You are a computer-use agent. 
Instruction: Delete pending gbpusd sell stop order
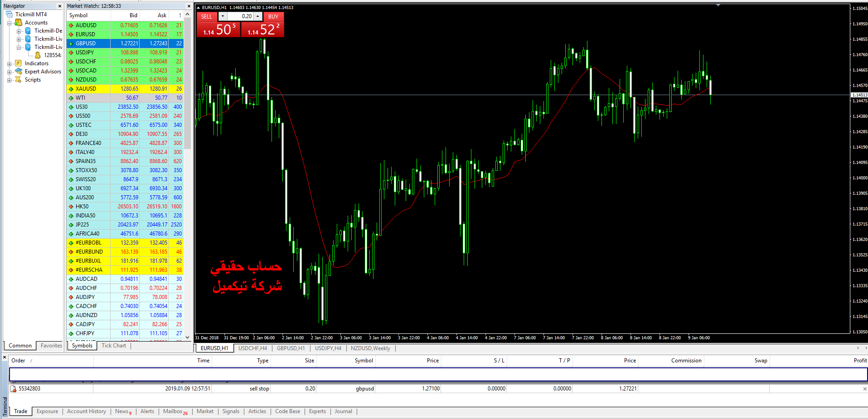(x=864, y=389)
